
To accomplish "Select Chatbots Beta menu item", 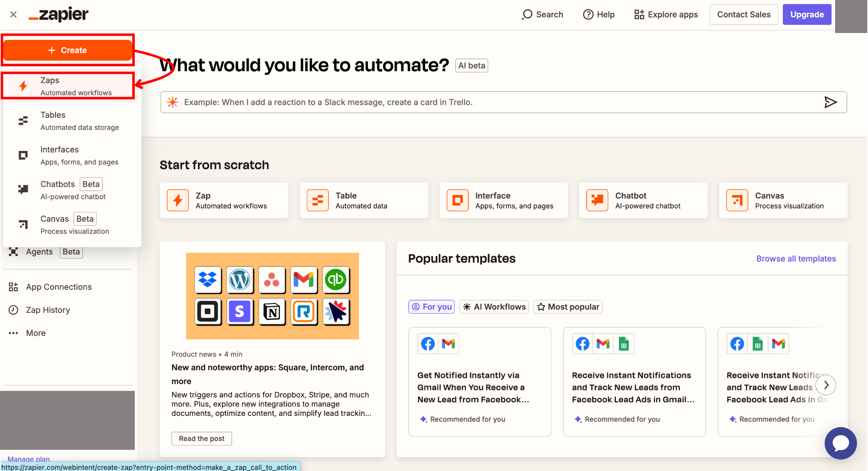I will 71,190.
